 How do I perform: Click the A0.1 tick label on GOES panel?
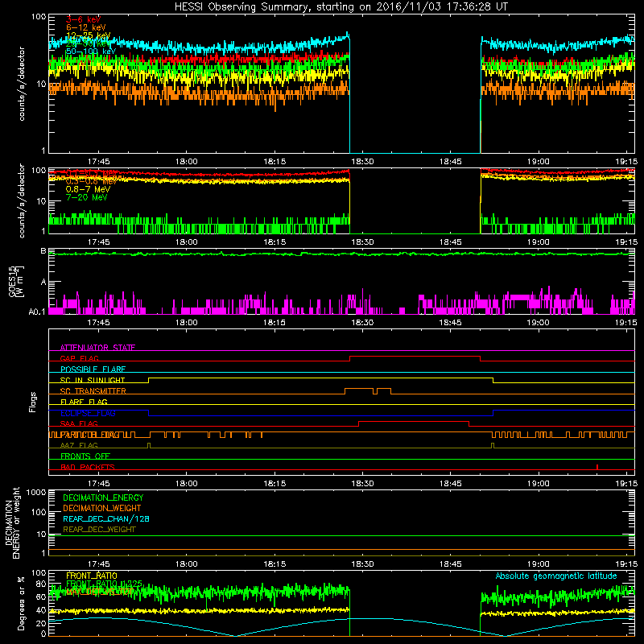coord(37,312)
